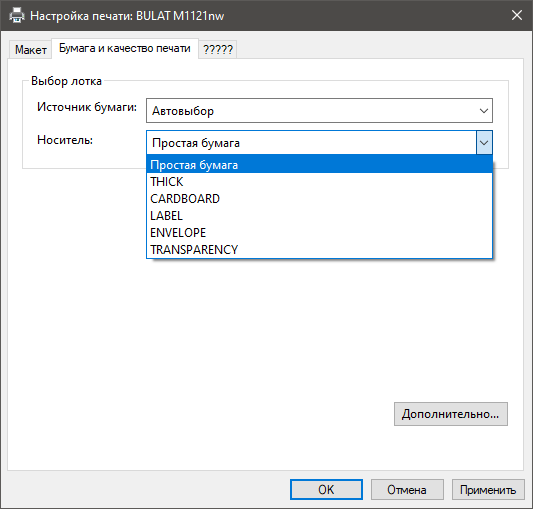
Task: Select THICK media type
Action: [x=319, y=182]
